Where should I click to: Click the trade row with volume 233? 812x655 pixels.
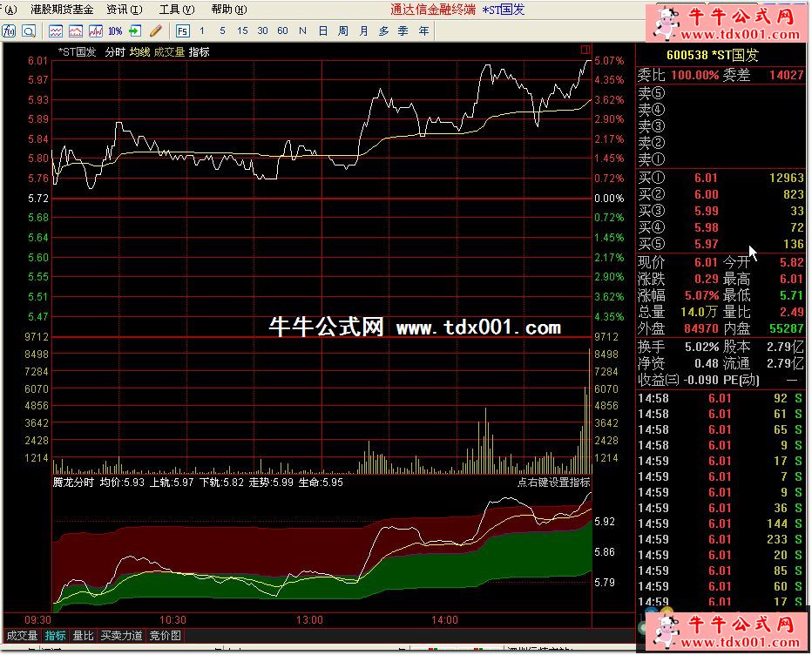point(721,539)
